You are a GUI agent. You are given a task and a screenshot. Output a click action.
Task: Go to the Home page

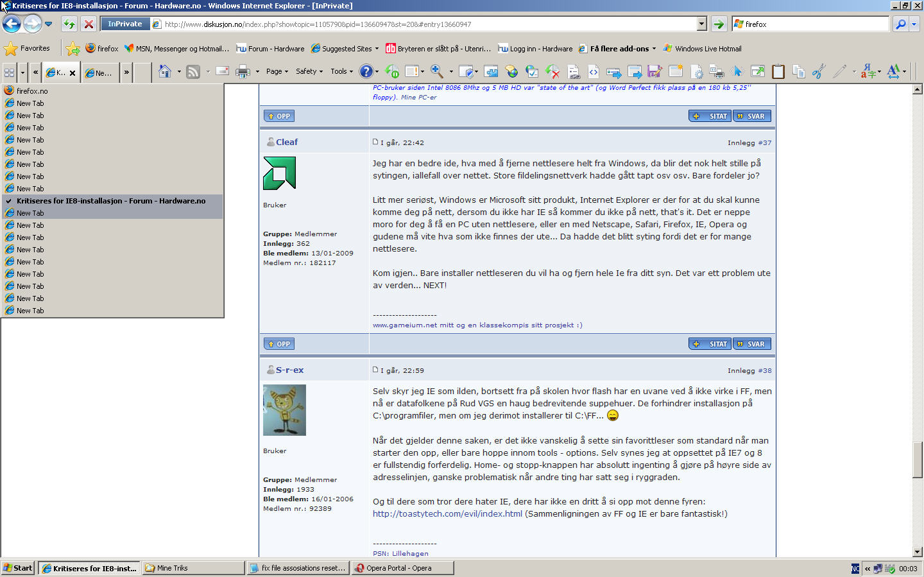165,71
